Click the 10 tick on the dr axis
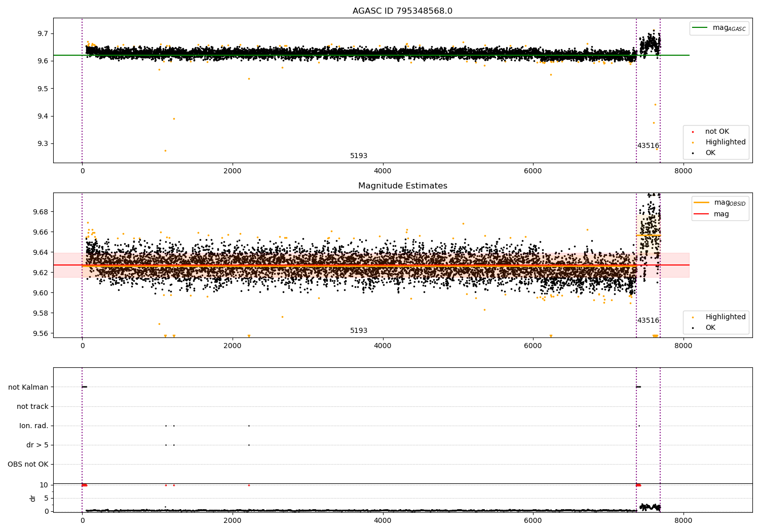Image resolution: width=760 pixels, height=532 pixels. [x=44, y=485]
